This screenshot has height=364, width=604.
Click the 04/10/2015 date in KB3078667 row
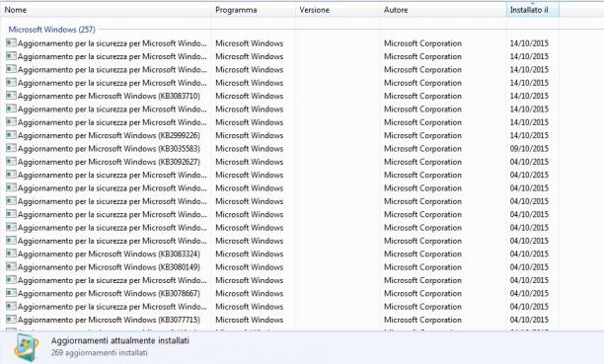(x=529, y=293)
